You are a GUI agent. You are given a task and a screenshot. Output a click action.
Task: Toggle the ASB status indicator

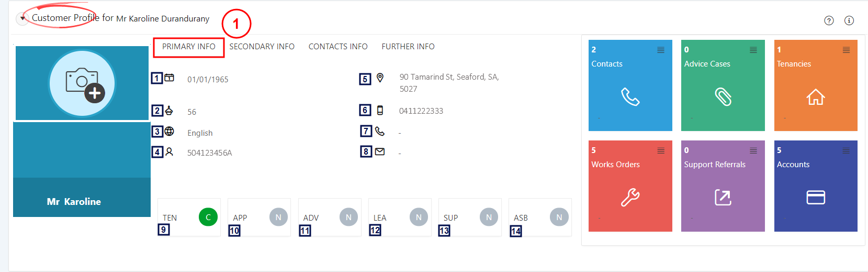(x=559, y=217)
